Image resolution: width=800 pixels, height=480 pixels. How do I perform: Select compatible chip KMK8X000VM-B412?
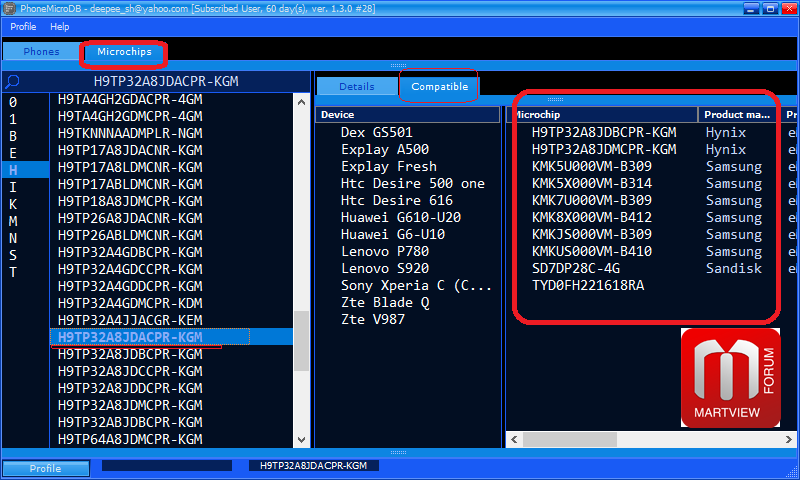(x=592, y=217)
